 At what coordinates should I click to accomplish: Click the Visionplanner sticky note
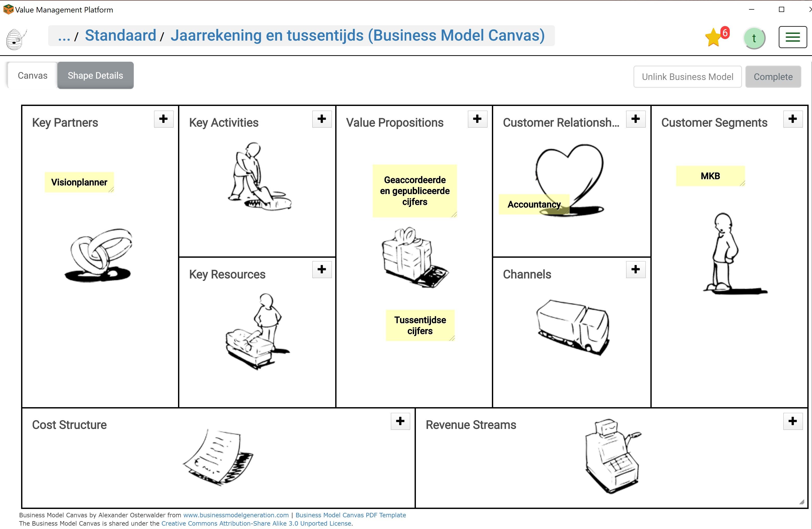80,182
